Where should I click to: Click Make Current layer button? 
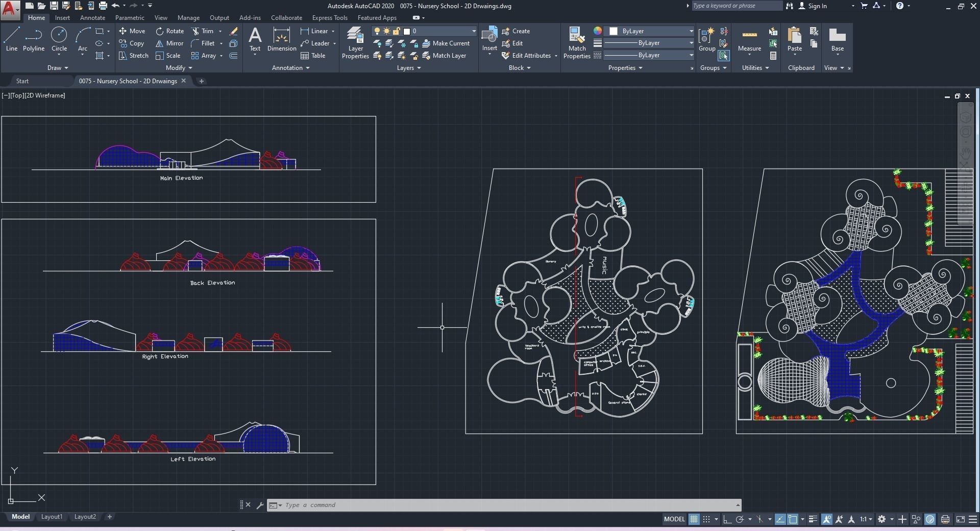(x=446, y=43)
